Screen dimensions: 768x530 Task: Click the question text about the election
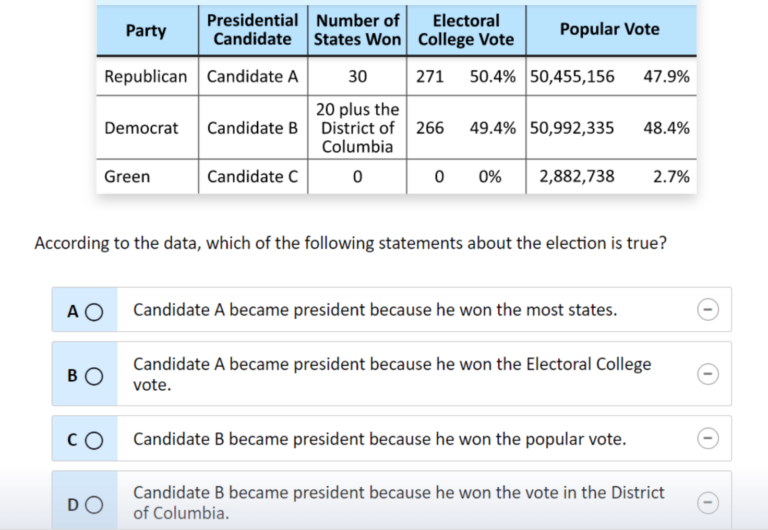coord(351,243)
